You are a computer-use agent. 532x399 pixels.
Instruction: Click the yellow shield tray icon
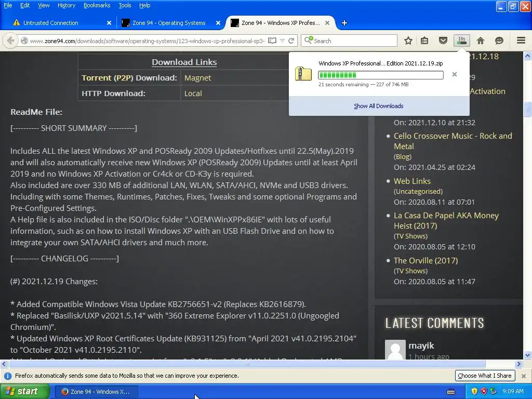(x=474, y=392)
